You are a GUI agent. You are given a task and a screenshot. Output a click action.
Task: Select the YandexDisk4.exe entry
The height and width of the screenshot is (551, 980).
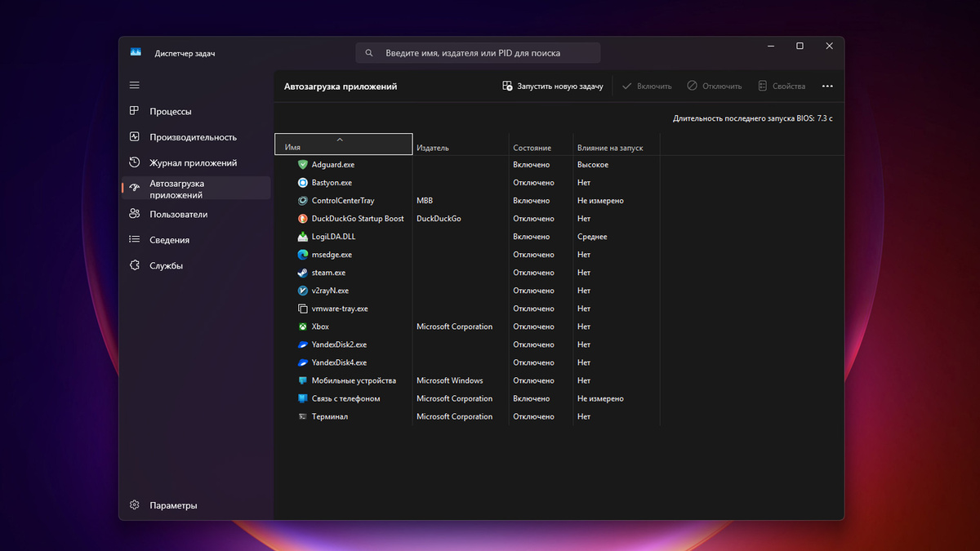click(339, 362)
